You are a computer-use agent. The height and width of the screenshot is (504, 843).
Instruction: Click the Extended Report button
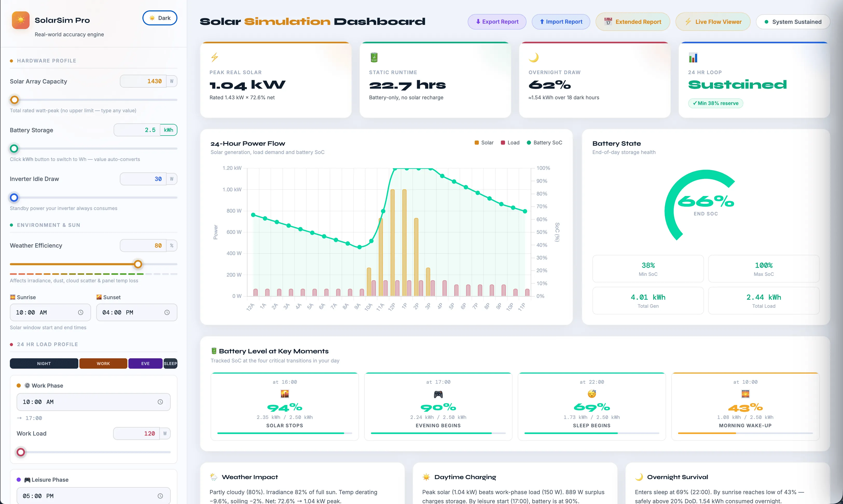[x=633, y=22]
